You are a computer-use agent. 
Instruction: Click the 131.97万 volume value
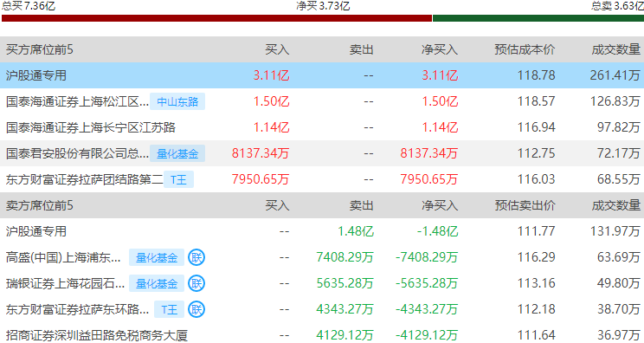click(615, 231)
